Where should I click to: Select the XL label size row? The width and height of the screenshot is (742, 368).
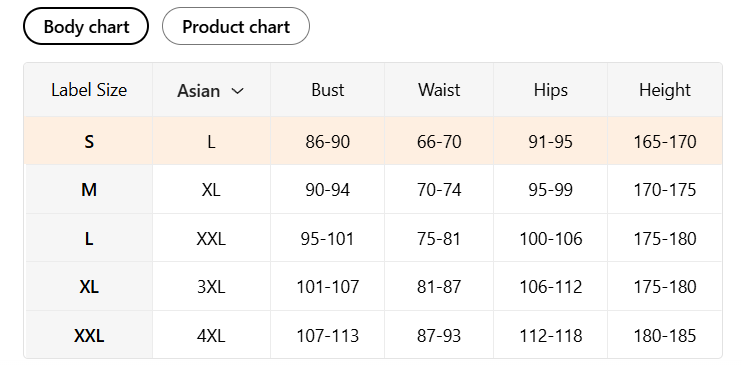(x=373, y=287)
